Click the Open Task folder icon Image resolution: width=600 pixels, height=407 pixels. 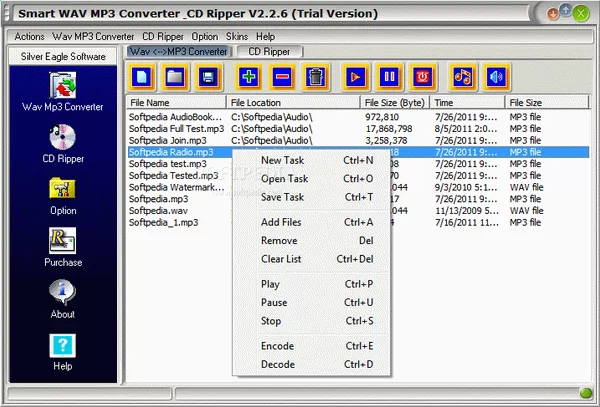(x=175, y=76)
